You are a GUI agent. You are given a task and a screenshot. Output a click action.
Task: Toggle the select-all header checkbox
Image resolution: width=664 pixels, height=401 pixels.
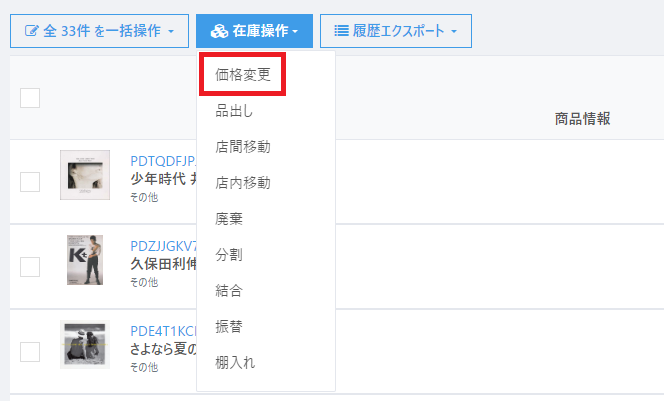(x=30, y=97)
